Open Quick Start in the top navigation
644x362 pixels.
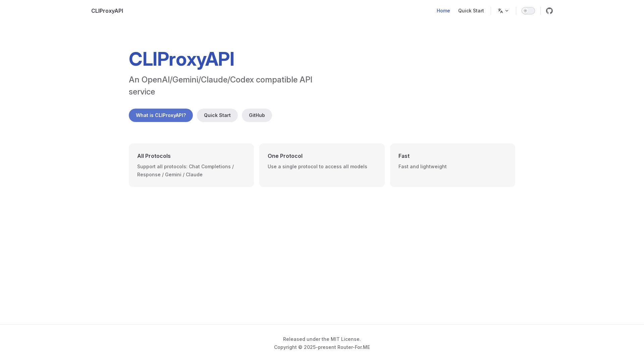[471, 11]
